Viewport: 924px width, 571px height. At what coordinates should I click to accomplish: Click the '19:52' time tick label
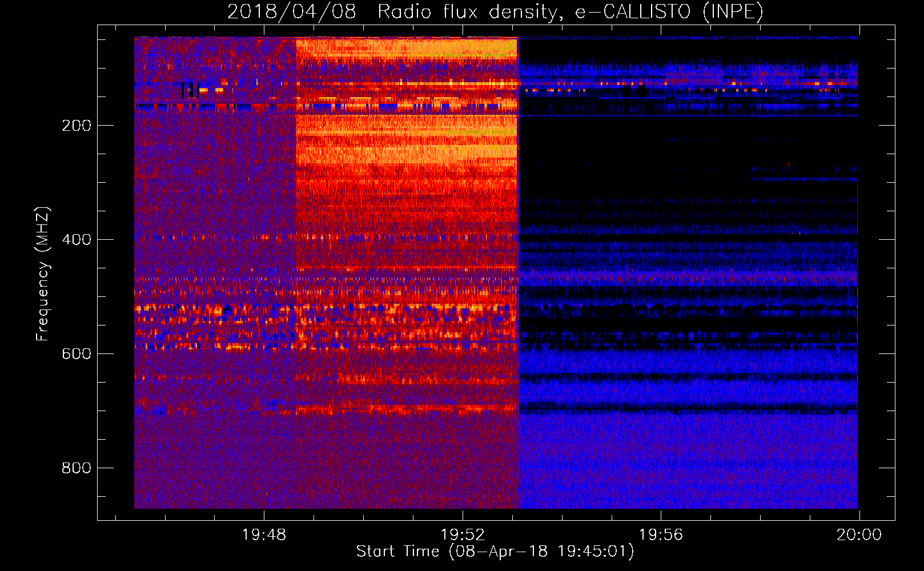(x=463, y=535)
